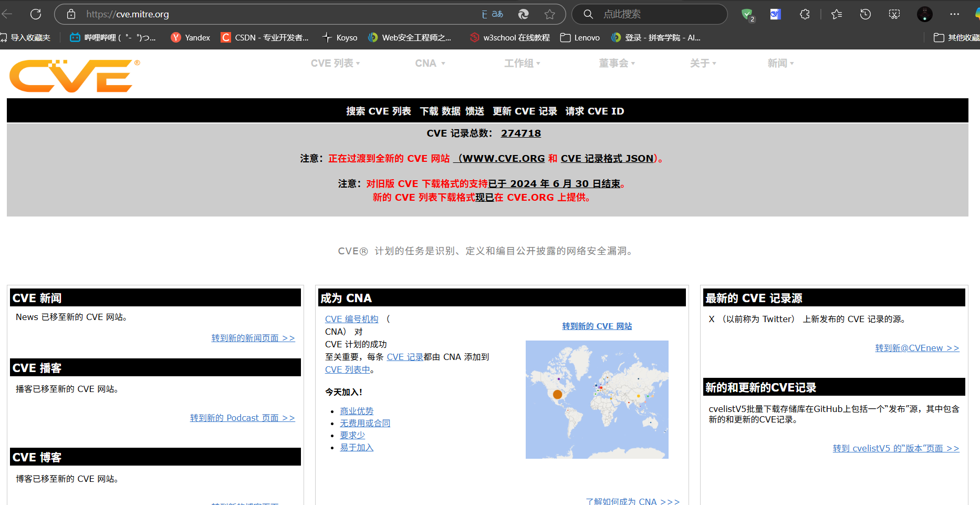The image size is (980, 505).
Task: Click the magnifier search icon
Action: (588, 14)
